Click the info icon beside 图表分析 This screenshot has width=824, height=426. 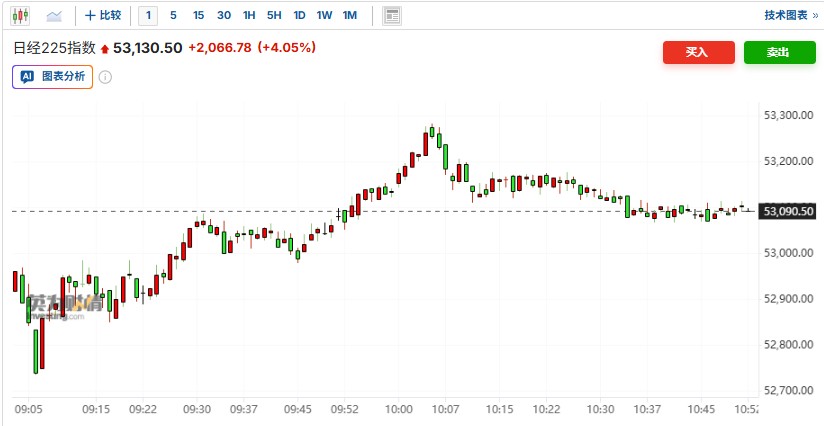(105, 77)
